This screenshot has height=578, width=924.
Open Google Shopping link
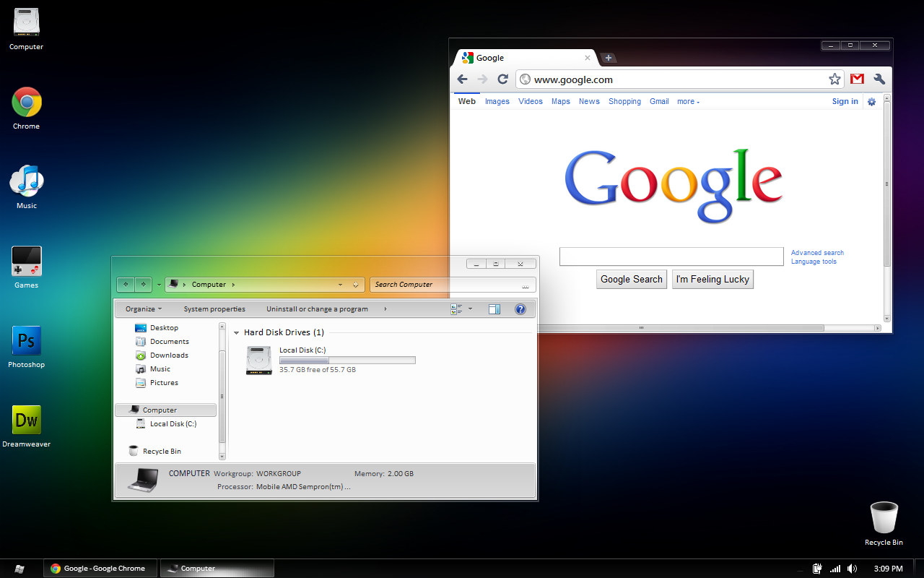(x=624, y=102)
